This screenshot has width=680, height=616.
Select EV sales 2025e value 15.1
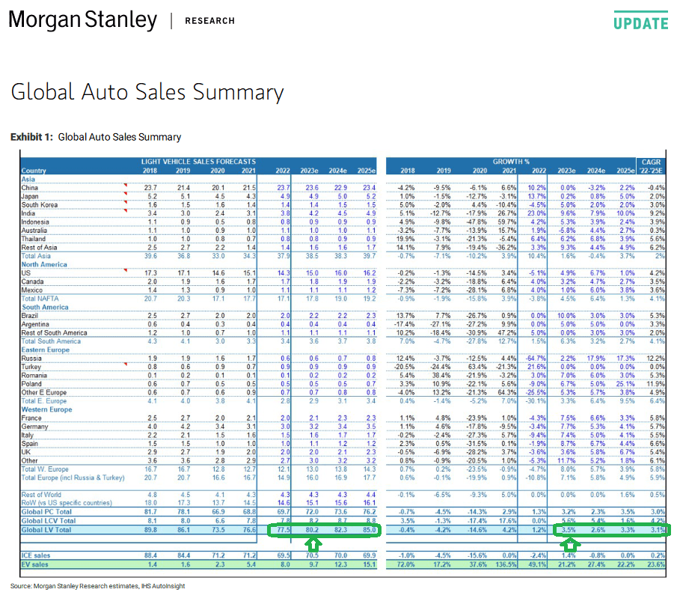coord(369,565)
